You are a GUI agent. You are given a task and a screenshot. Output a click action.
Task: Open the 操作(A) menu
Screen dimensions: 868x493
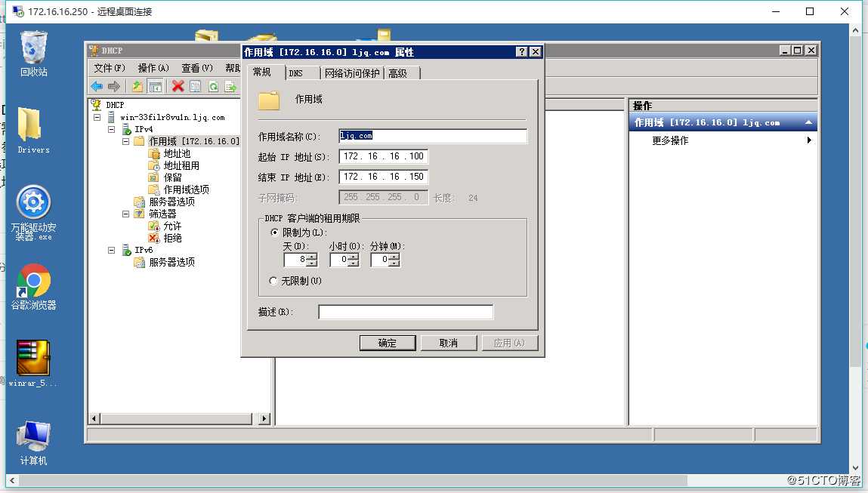[x=153, y=68]
